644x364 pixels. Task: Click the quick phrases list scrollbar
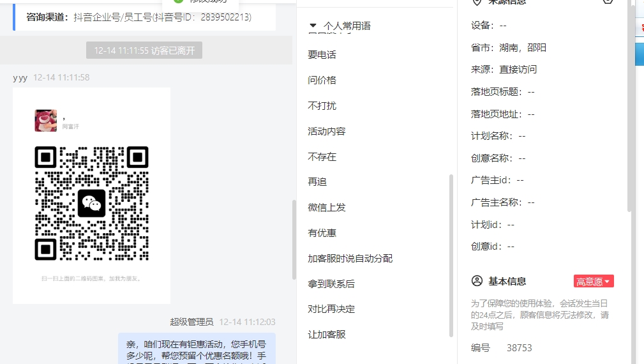451,255
